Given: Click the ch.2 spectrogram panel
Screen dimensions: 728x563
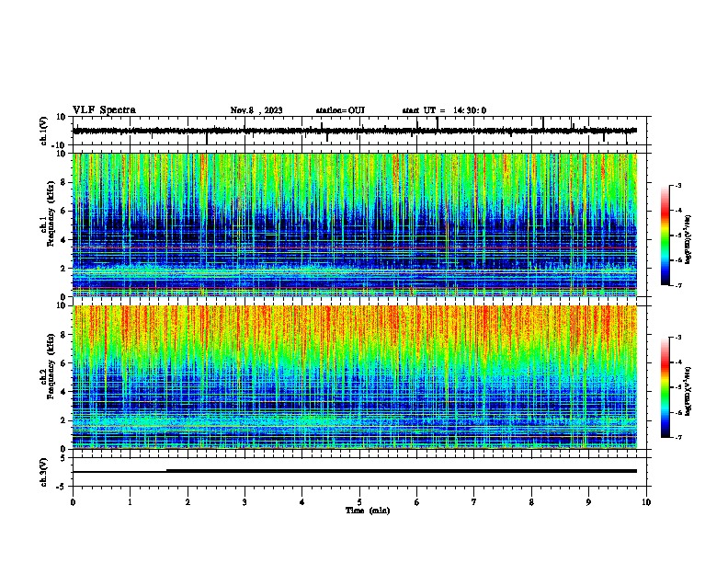Looking at the screenshot, I should point(355,377).
